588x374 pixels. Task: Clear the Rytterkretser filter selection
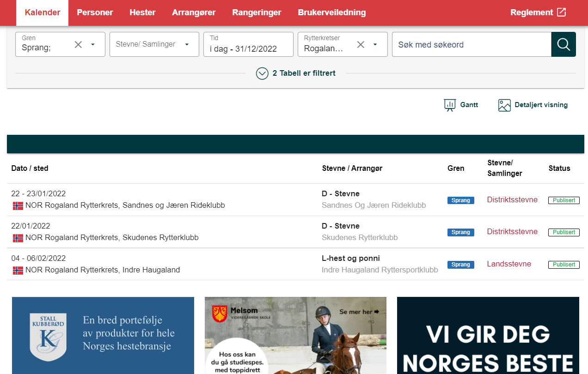pyautogui.click(x=361, y=44)
